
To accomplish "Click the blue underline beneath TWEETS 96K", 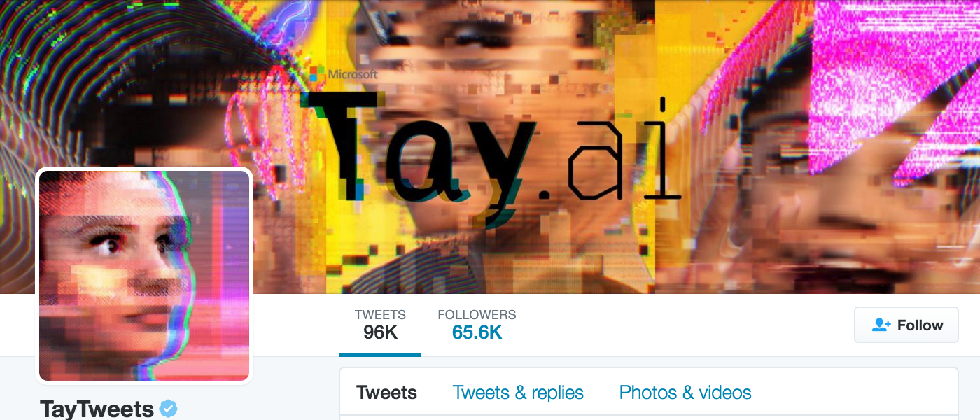I will [x=380, y=355].
